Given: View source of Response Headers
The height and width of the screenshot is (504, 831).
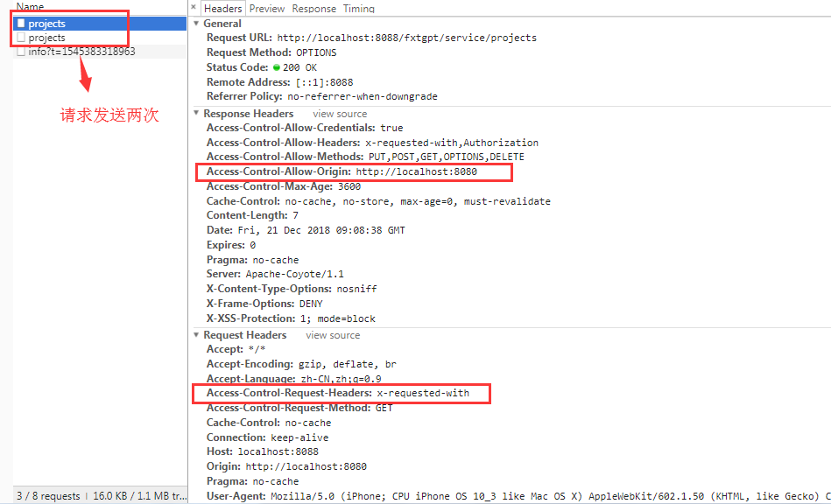Looking at the screenshot, I should point(340,114).
